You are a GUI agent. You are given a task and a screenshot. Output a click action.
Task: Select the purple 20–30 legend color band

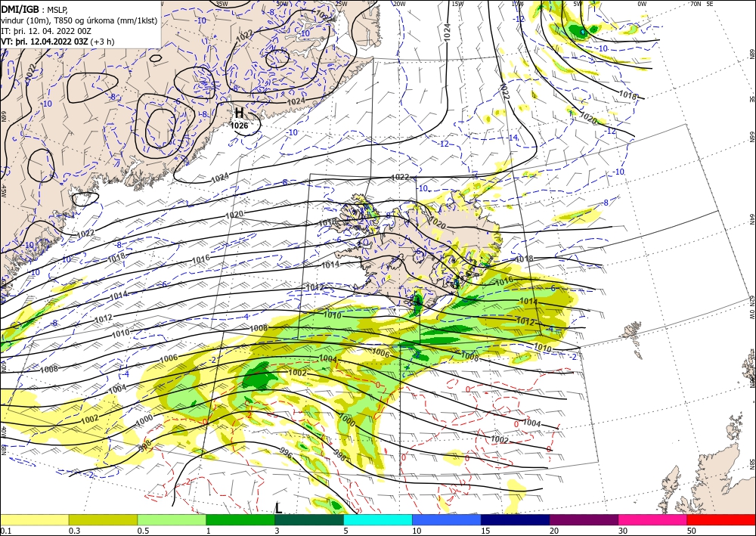pos(584,519)
